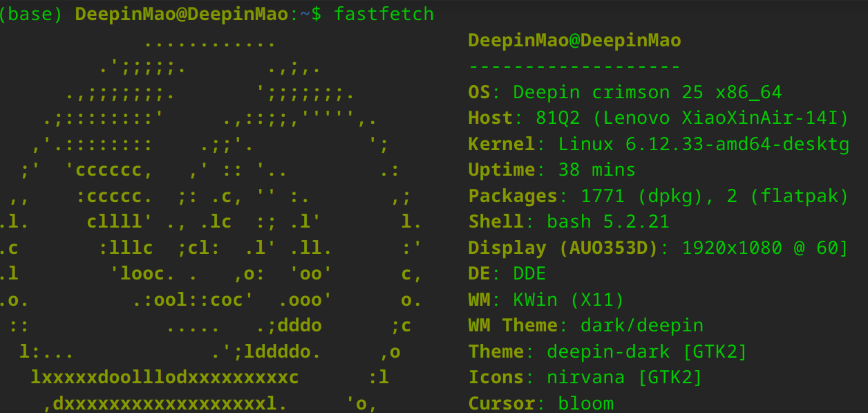The height and width of the screenshot is (413, 868).
Task: Select the "1920x1080 @ 60" resolution value
Action: click(759, 248)
